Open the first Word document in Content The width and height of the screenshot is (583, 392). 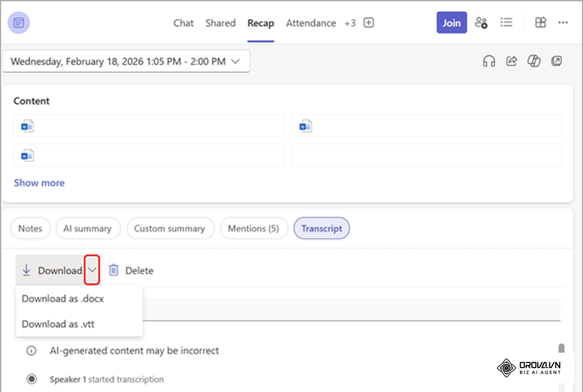click(148, 126)
